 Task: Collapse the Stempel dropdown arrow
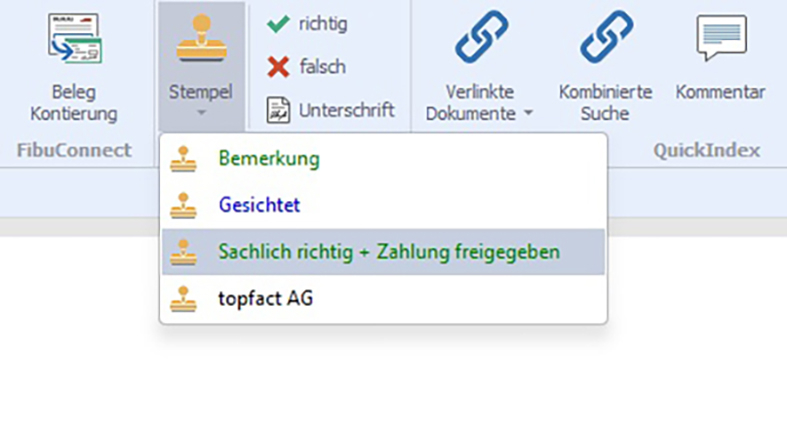(200, 113)
